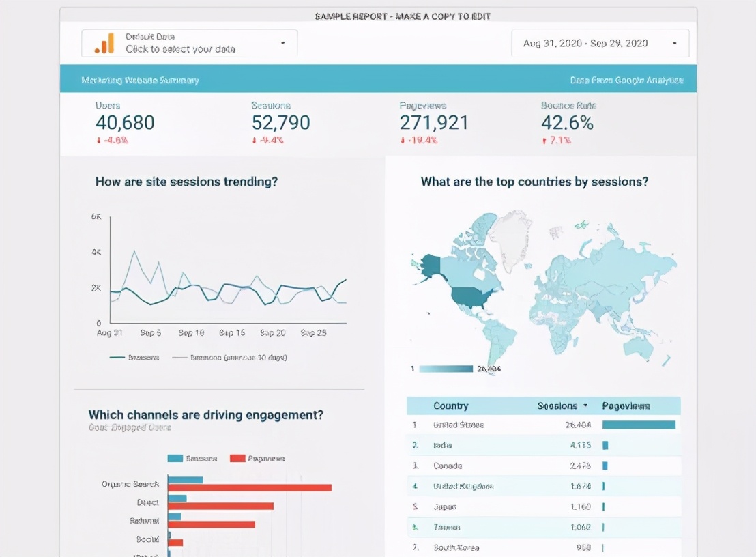The image size is (756, 557).
Task: Open the Aug 31 – Sep 29 date range picker
Action: (600, 44)
